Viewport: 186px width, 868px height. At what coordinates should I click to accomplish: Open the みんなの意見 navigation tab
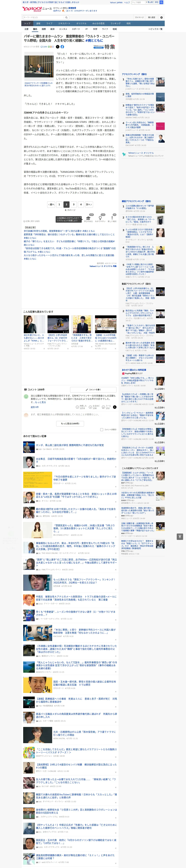[x=98, y=24]
